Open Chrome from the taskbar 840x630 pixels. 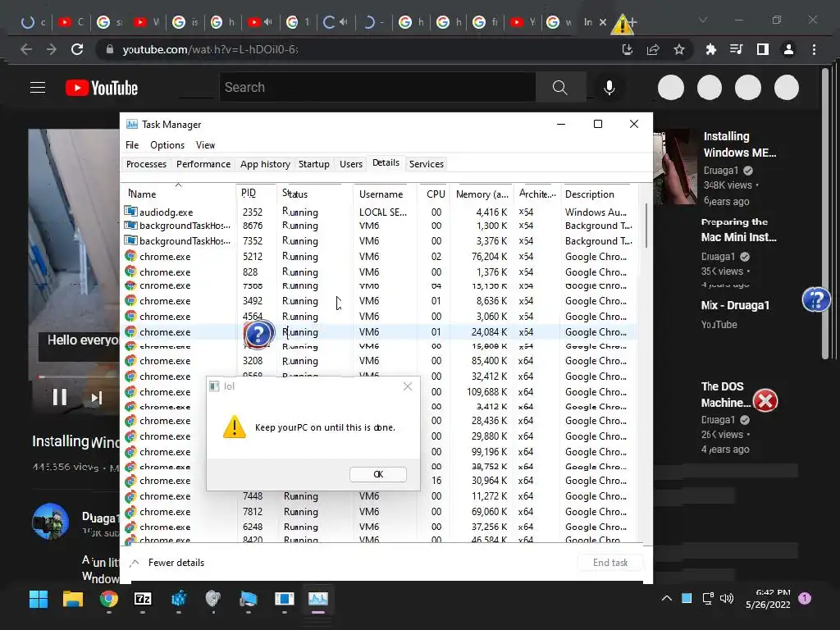(109, 599)
